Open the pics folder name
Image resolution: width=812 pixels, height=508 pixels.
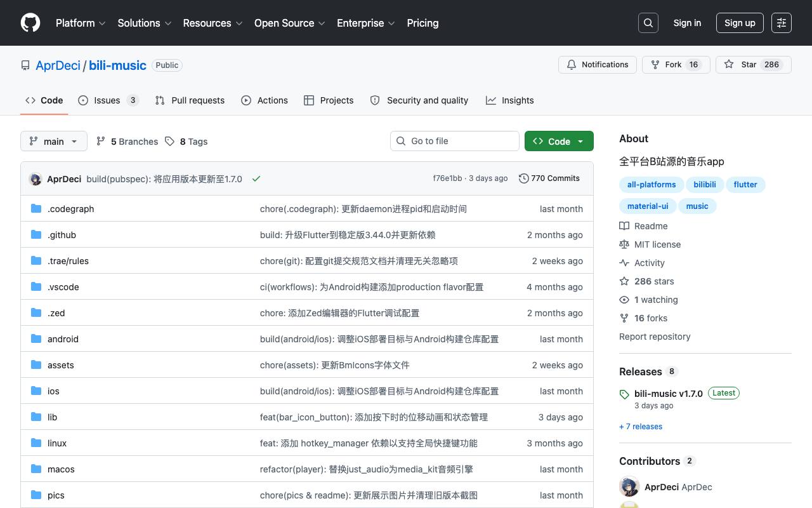click(x=56, y=495)
